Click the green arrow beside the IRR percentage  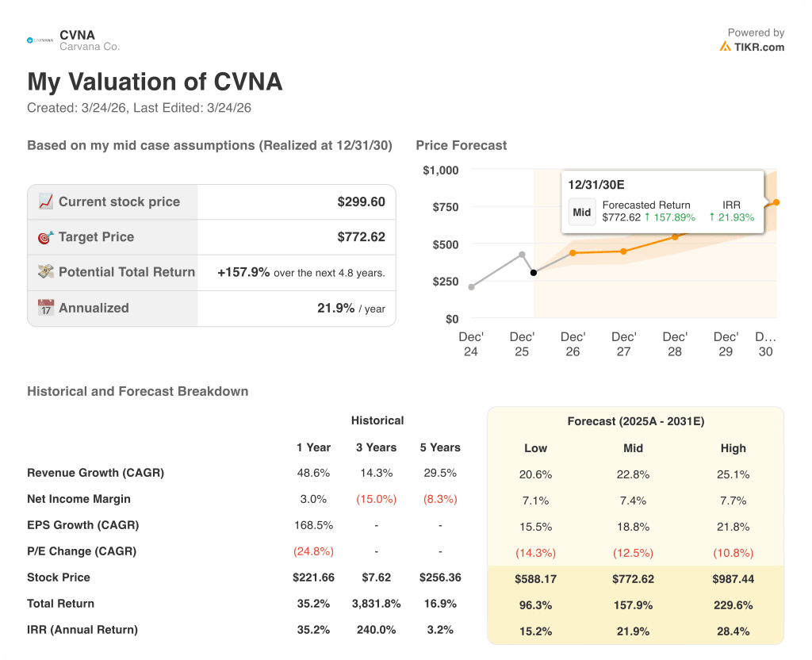click(712, 217)
